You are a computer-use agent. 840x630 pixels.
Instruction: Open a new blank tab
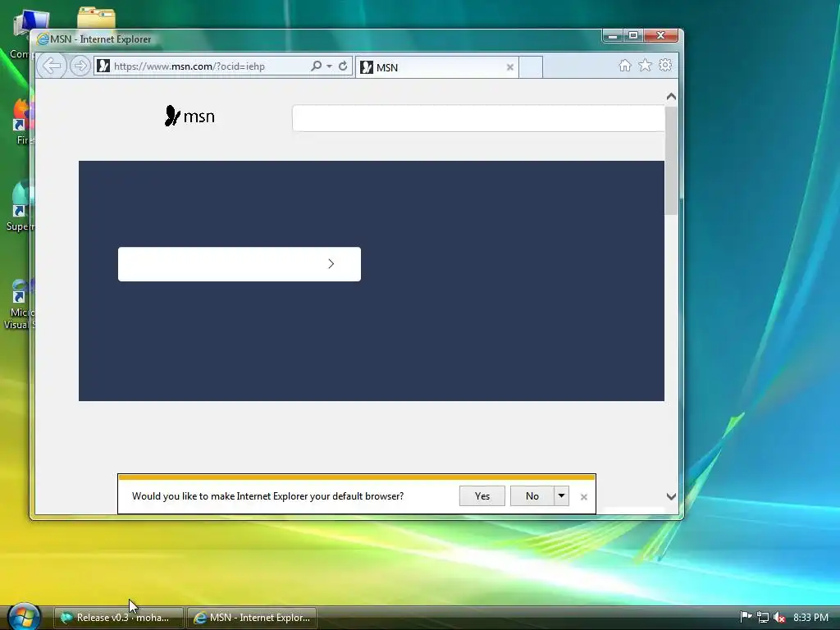pyautogui.click(x=531, y=67)
